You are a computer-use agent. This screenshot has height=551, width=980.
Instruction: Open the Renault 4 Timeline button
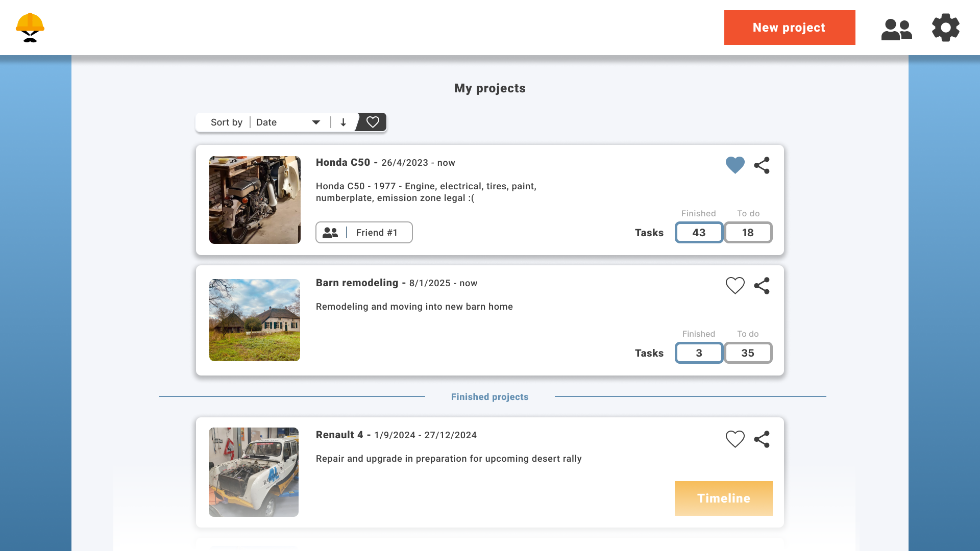[x=723, y=498]
